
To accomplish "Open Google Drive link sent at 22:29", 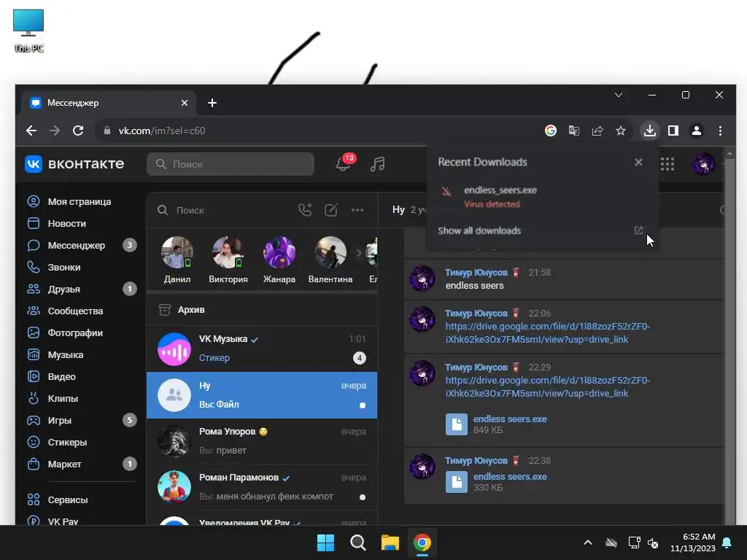I will coord(547,386).
